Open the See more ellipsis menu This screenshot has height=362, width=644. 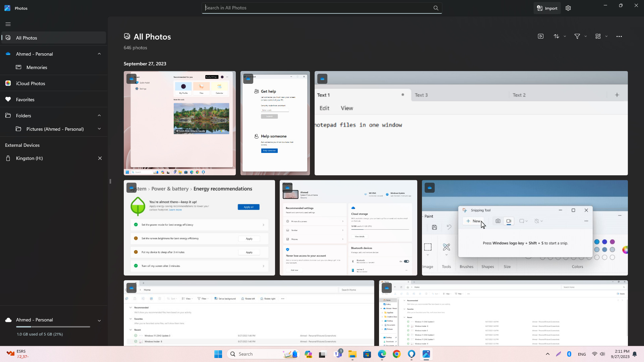pyautogui.click(x=619, y=36)
